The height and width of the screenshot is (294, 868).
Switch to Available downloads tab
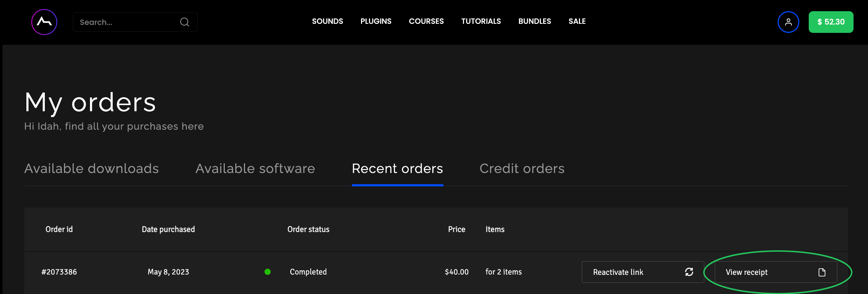point(91,169)
